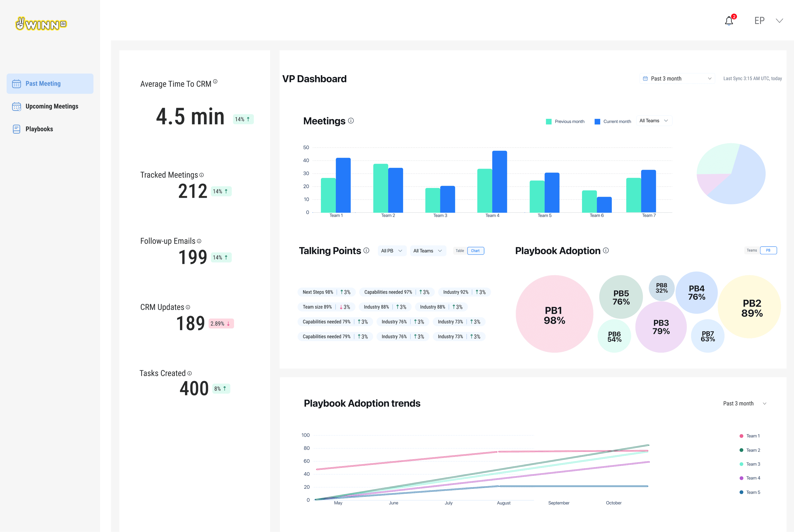Expand the All PB filter dropdown
Screen dimensions: 794x532
(x=391, y=251)
